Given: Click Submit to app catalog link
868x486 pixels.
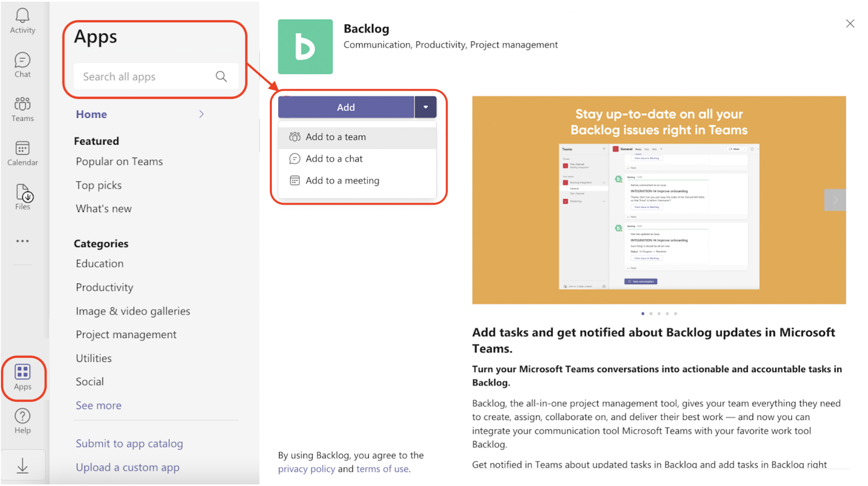Looking at the screenshot, I should click(x=129, y=444).
